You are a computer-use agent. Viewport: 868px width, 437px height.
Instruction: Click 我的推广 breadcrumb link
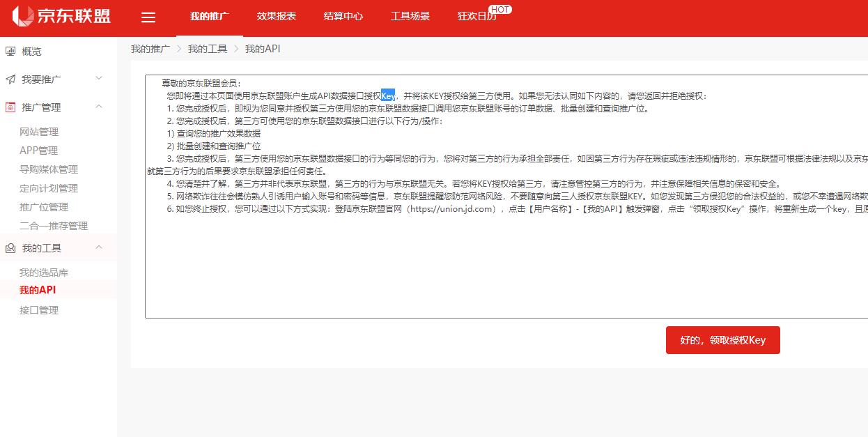pyautogui.click(x=150, y=49)
